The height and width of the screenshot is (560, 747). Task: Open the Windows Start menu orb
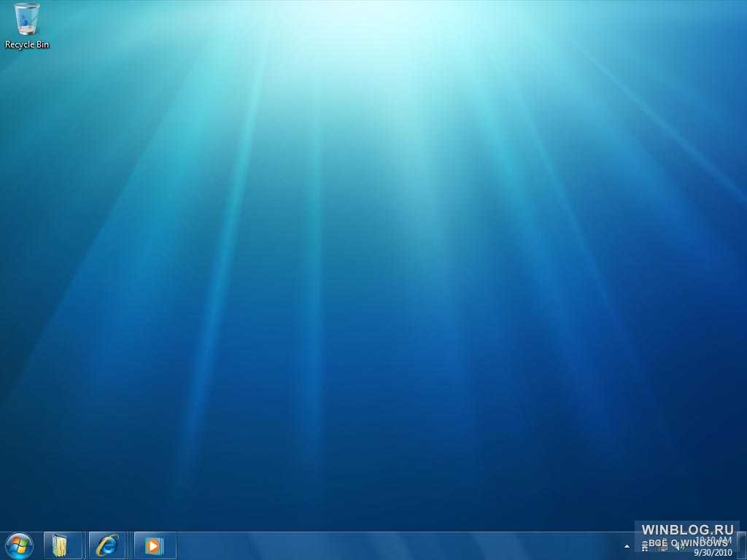click(x=19, y=545)
